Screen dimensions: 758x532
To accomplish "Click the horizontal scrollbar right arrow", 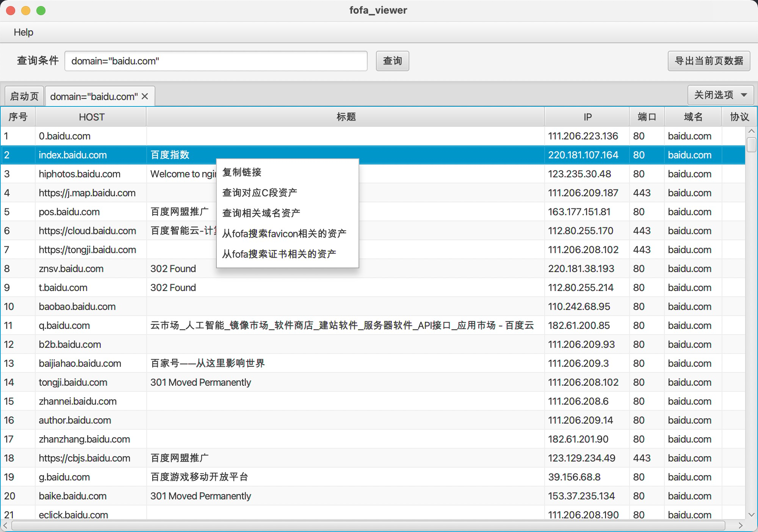I will (x=741, y=526).
